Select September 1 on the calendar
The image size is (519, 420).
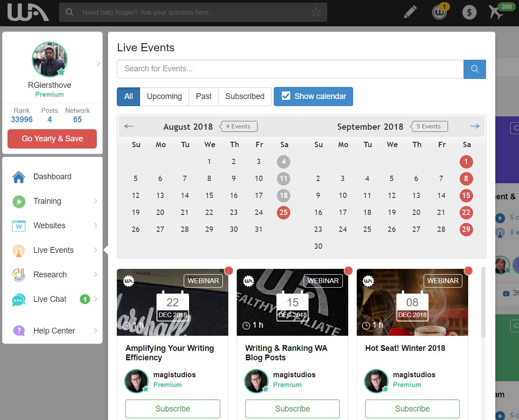[x=466, y=161]
